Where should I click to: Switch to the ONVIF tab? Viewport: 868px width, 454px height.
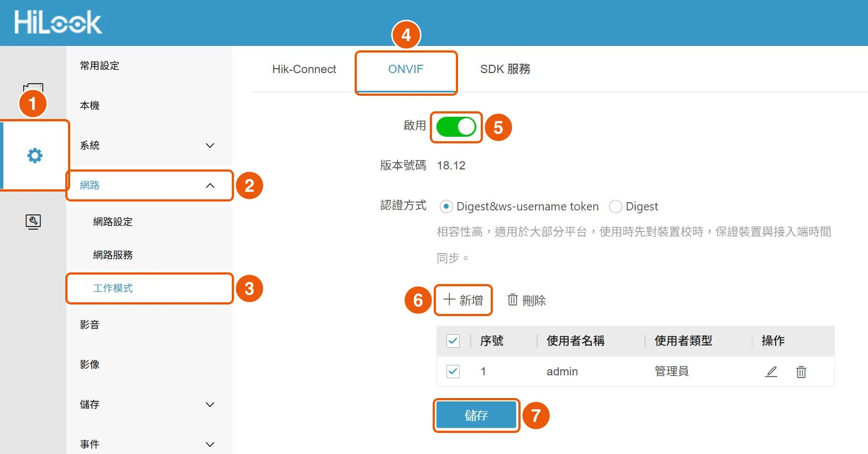(x=406, y=69)
